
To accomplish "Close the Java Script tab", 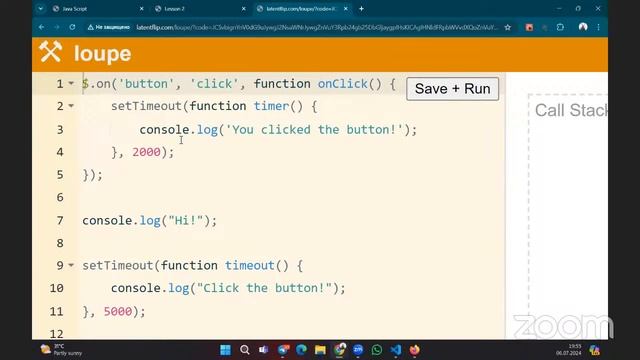I will click(x=142, y=9).
